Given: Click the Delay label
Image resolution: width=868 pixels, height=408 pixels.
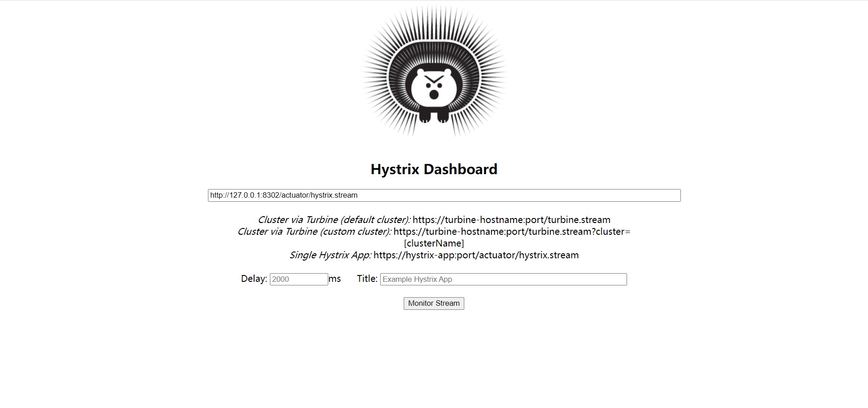Looking at the screenshot, I should coord(254,279).
